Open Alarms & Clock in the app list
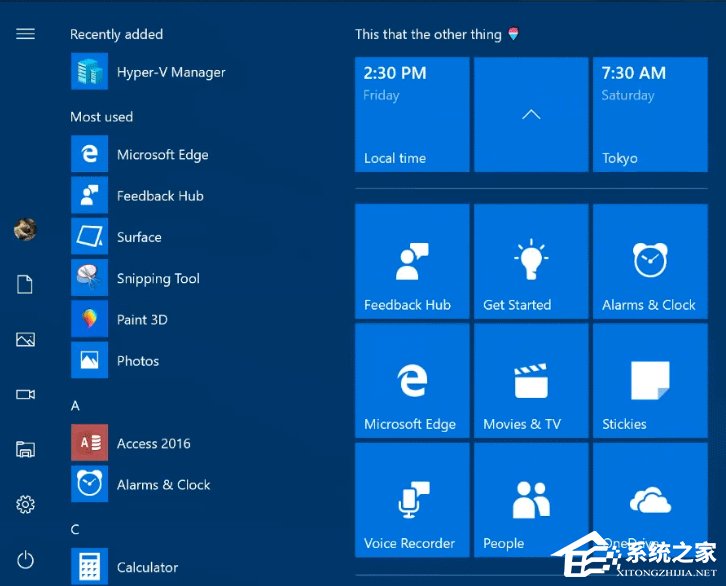 141,484
